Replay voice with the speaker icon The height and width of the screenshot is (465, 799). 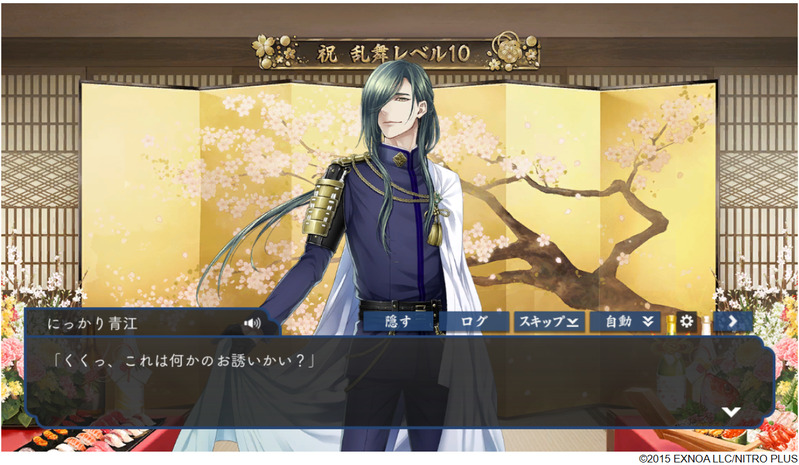click(x=252, y=323)
